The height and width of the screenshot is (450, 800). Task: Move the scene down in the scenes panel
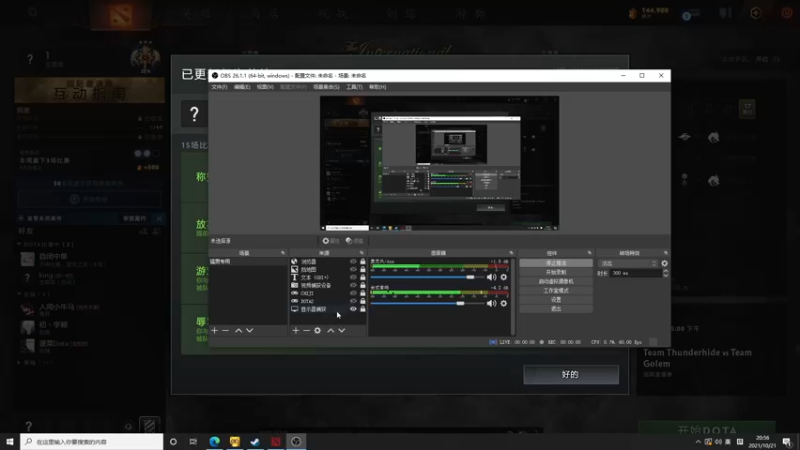click(249, 331)
